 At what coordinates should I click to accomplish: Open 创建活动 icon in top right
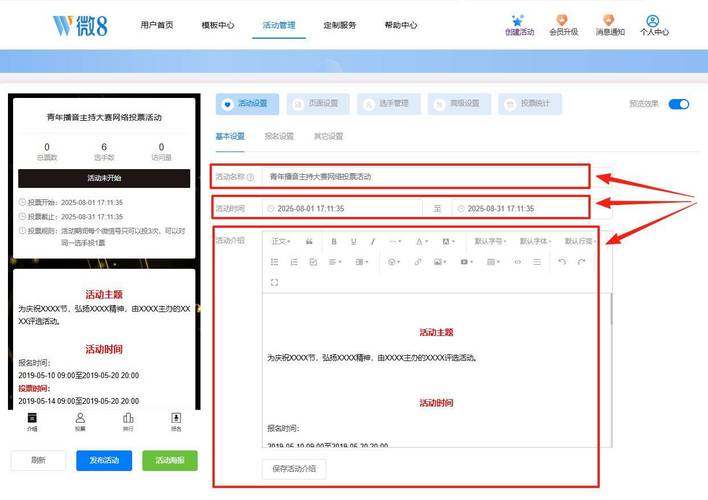coord(519,25)
